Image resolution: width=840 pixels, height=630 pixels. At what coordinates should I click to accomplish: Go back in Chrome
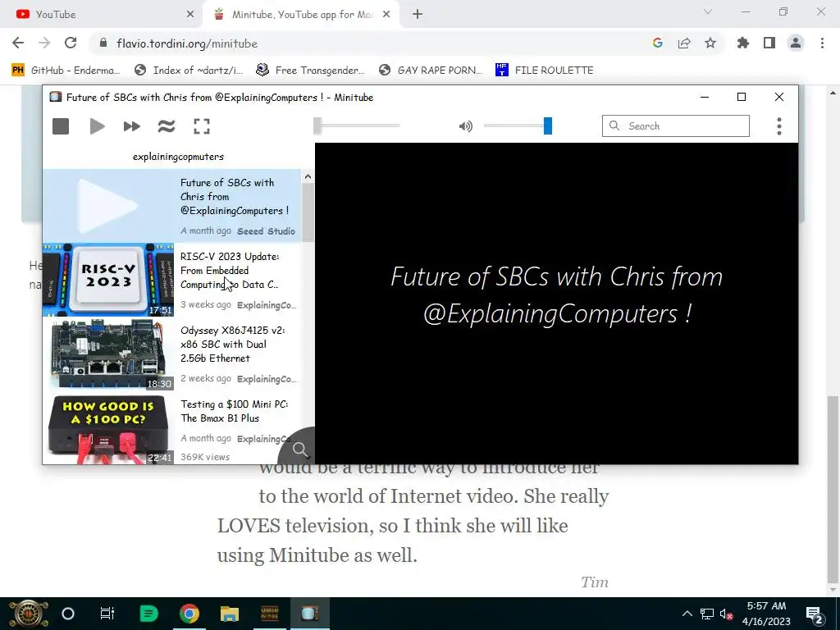[x=18, y=43]
